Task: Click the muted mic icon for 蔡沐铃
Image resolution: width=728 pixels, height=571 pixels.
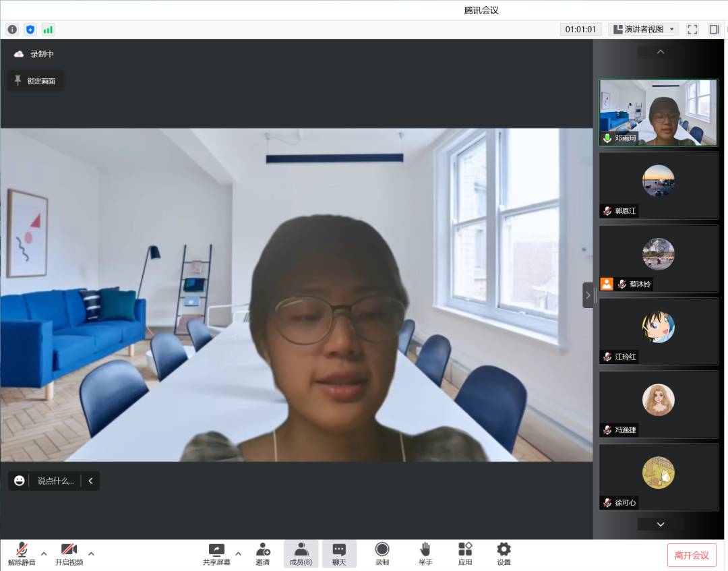Action: [621, 284]
